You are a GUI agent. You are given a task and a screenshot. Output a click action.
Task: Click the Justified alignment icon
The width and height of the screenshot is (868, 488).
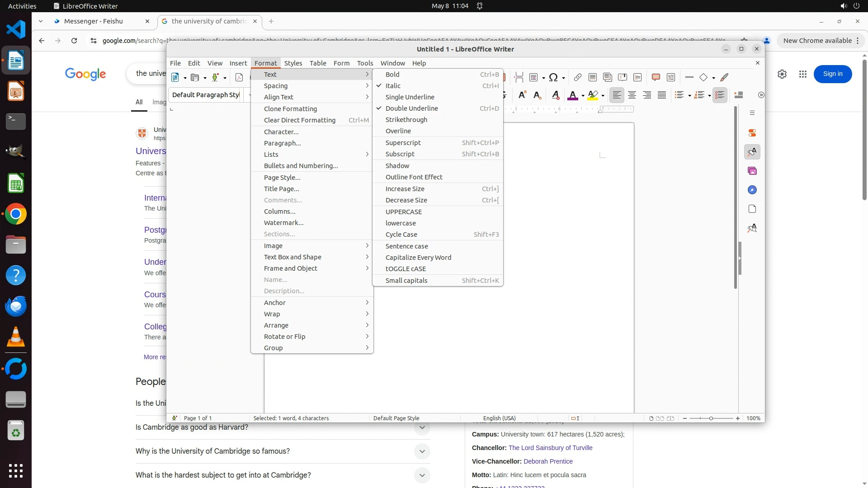click(662, 95)
